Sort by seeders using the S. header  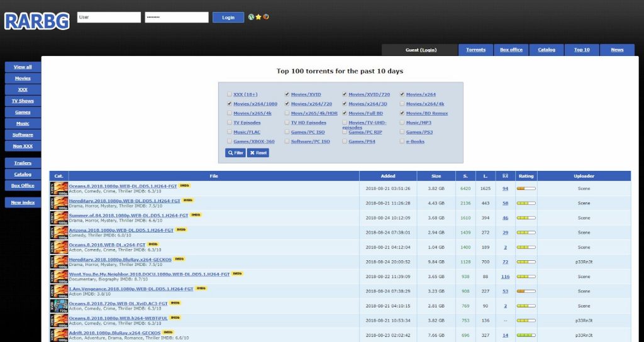[x=465, y=176]
